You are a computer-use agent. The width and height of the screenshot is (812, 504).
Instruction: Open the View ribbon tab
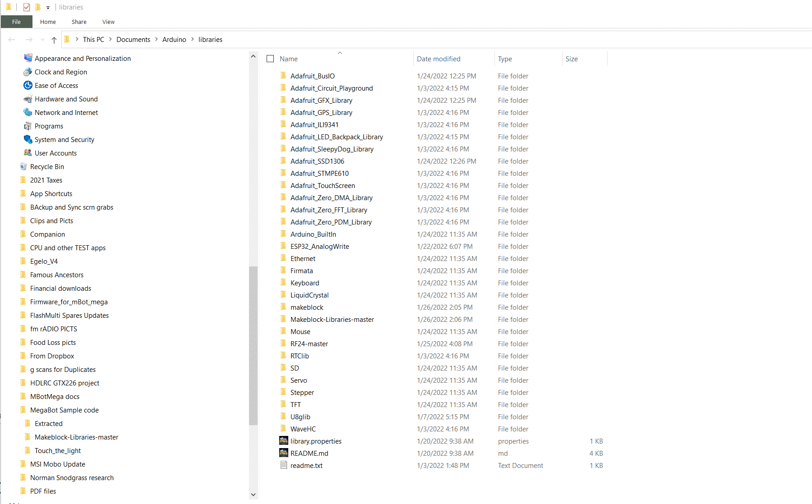point(108,22)
